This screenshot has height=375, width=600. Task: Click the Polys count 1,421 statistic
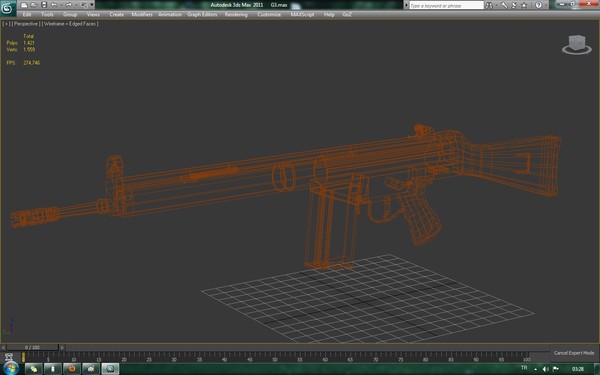point(20,43)
